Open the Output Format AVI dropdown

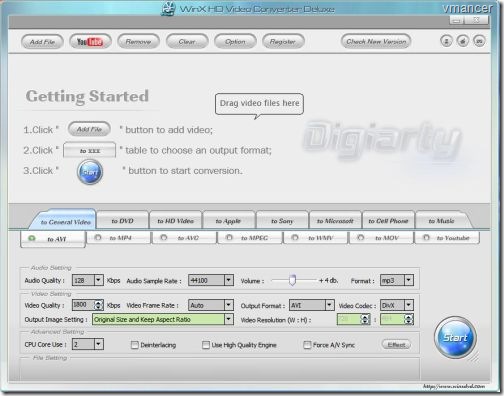pos(329,305)
